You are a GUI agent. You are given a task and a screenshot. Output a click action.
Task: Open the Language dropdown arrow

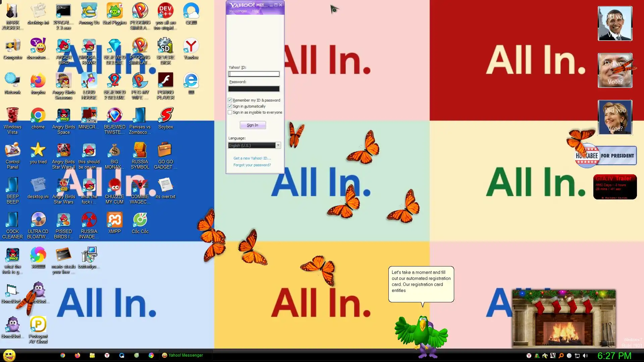[x=278, y=145]
